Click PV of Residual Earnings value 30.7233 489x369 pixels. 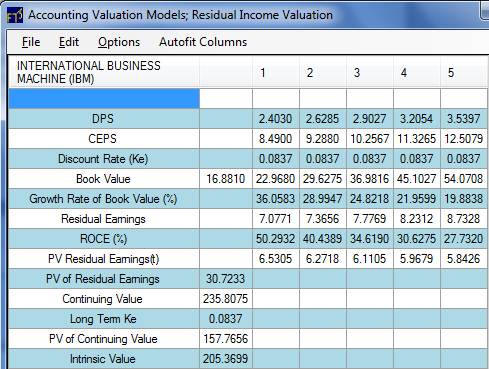tap(226, 279)
